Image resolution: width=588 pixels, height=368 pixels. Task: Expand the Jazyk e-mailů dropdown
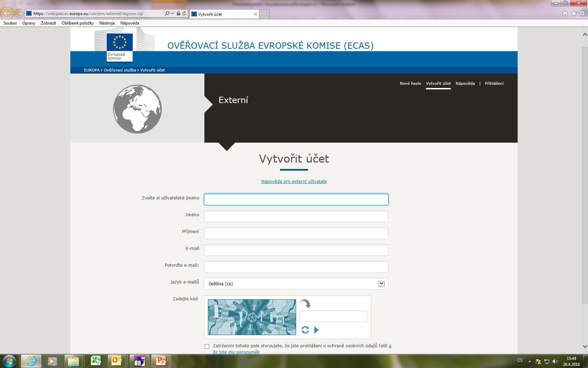(296, 284)
